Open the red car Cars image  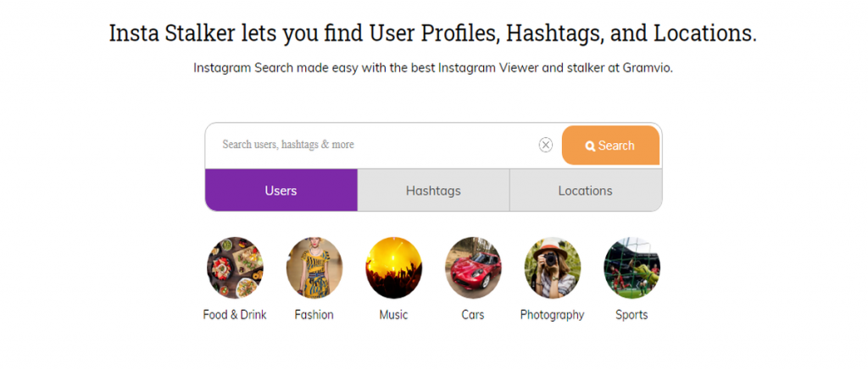473,268
